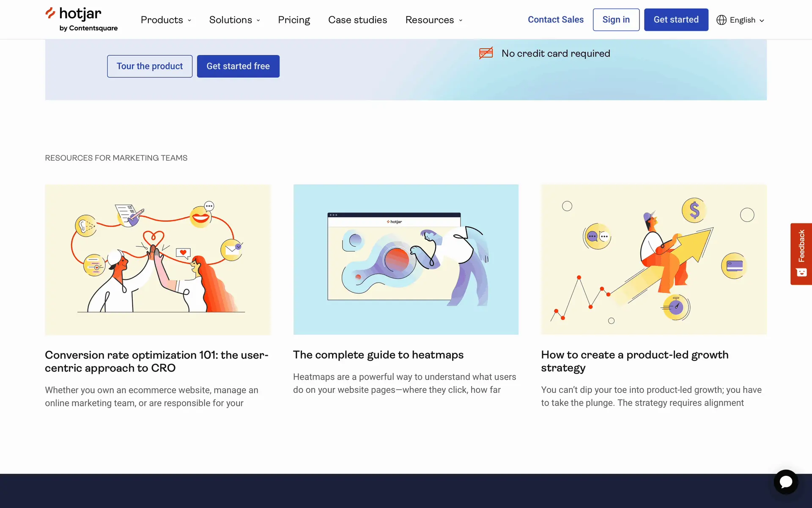Image resolution: width=812 pixels, height=508 pixels.
Task: Click Get started in the header
Action: coord(676,20)
